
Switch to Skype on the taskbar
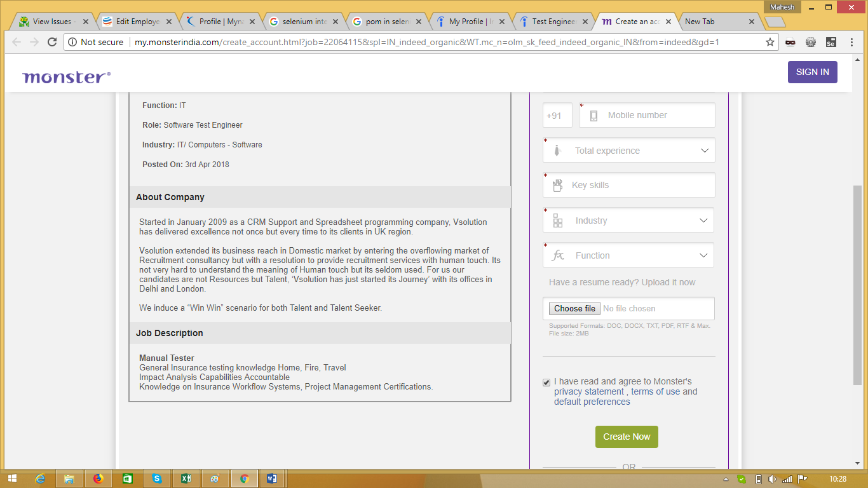[156, 478]
